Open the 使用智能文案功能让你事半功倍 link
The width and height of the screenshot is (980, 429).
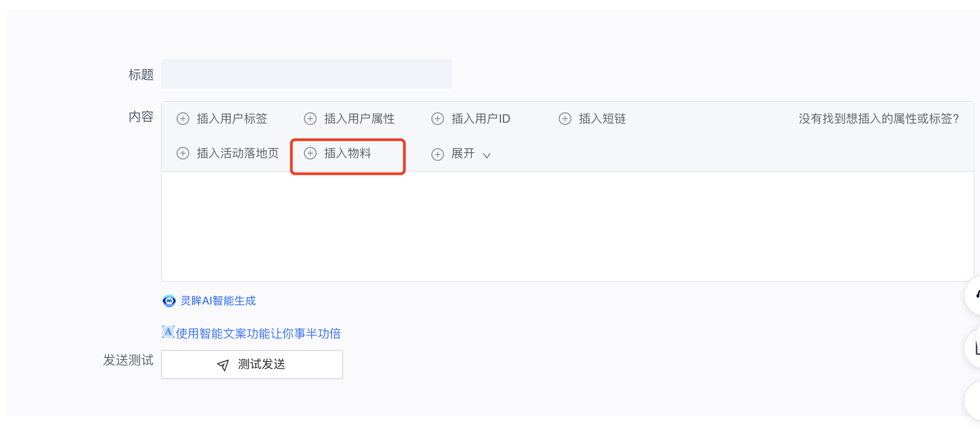click(x=258, y=334)
